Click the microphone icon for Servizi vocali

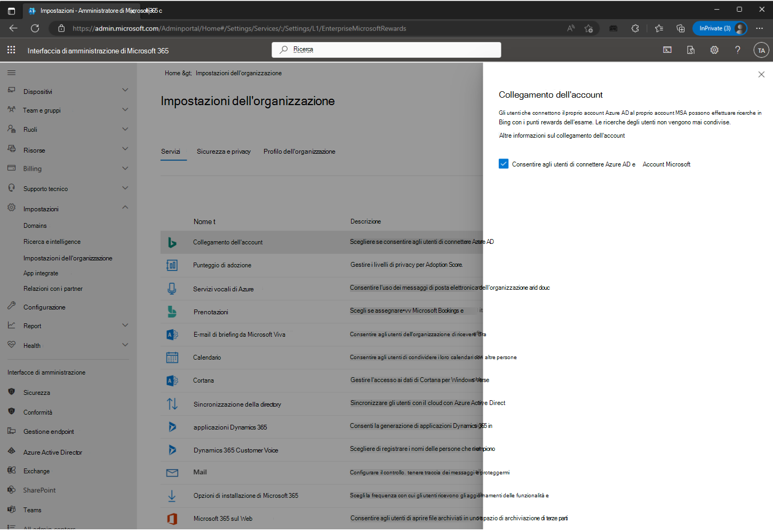click(x=172, y=289)
